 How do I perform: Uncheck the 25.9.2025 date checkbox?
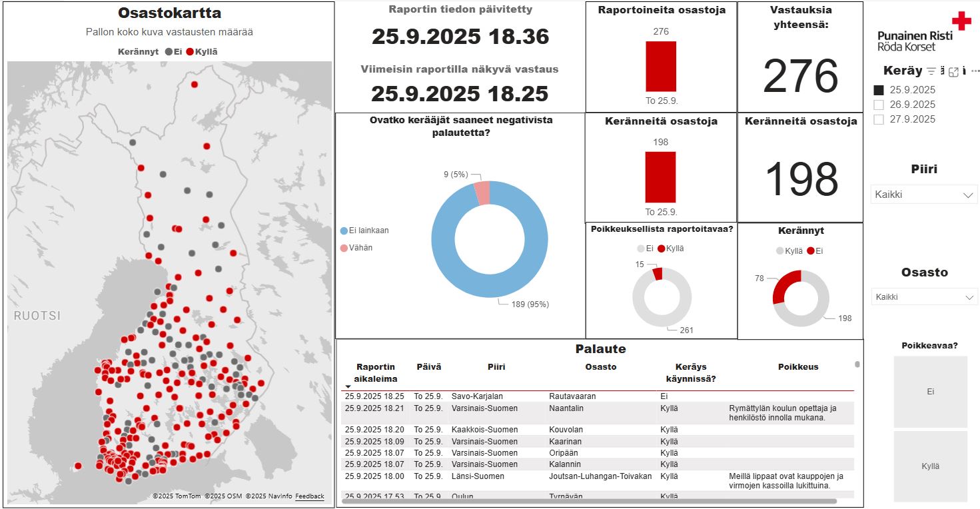(x=879, y=90)
